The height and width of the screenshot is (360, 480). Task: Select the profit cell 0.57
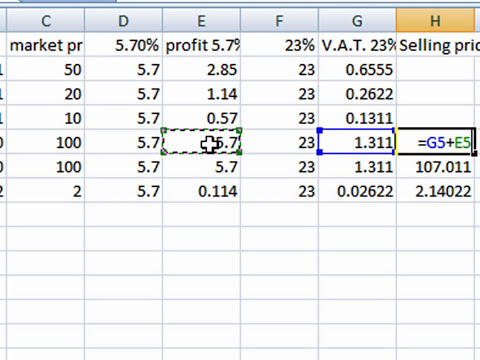point(201,118)
